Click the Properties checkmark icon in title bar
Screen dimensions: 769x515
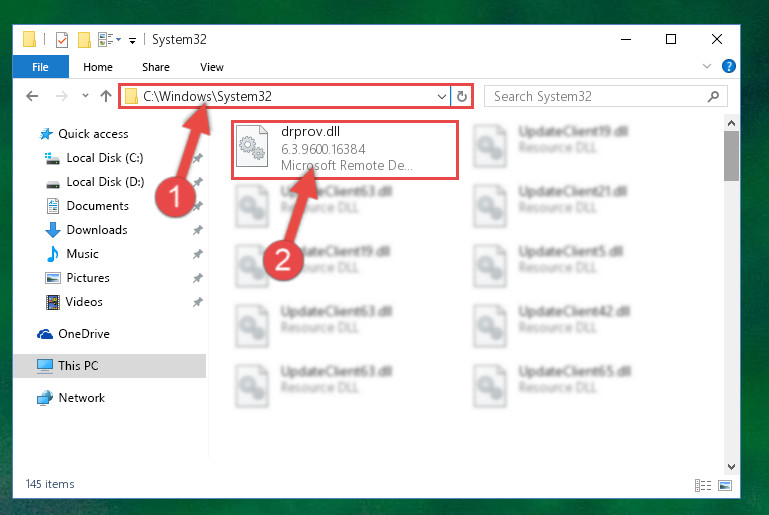(x=62, y=40)
